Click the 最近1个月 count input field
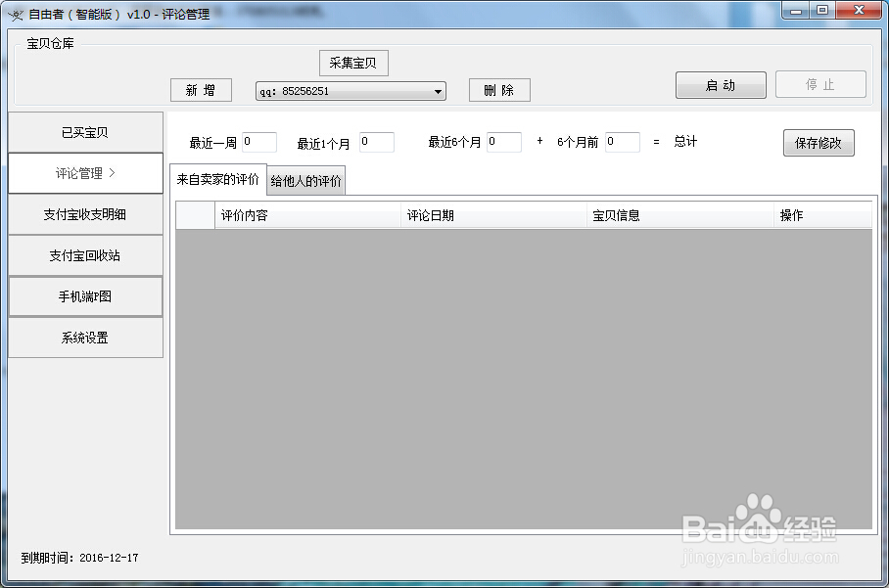889x588 pixels. [x=376, y=141]
